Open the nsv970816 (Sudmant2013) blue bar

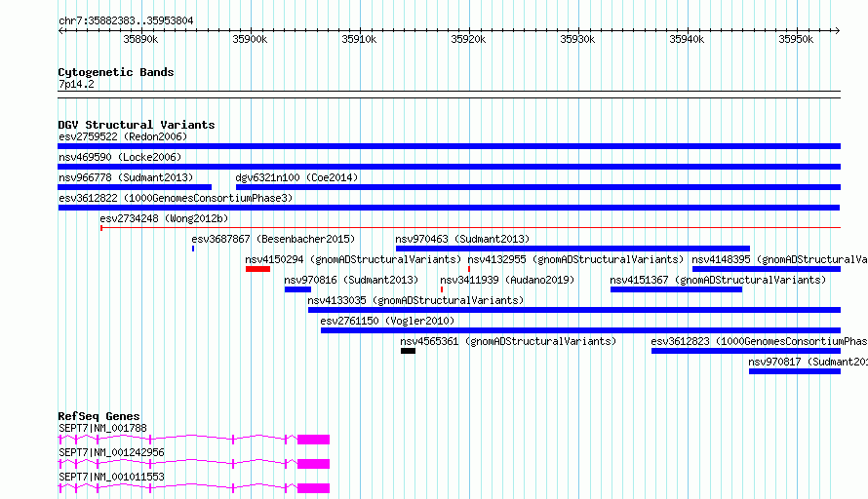(297, 289)
